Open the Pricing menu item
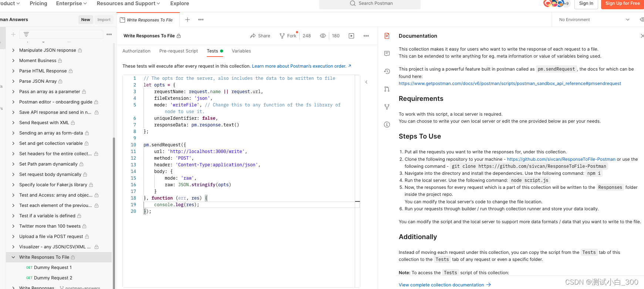 click(38, 3)
